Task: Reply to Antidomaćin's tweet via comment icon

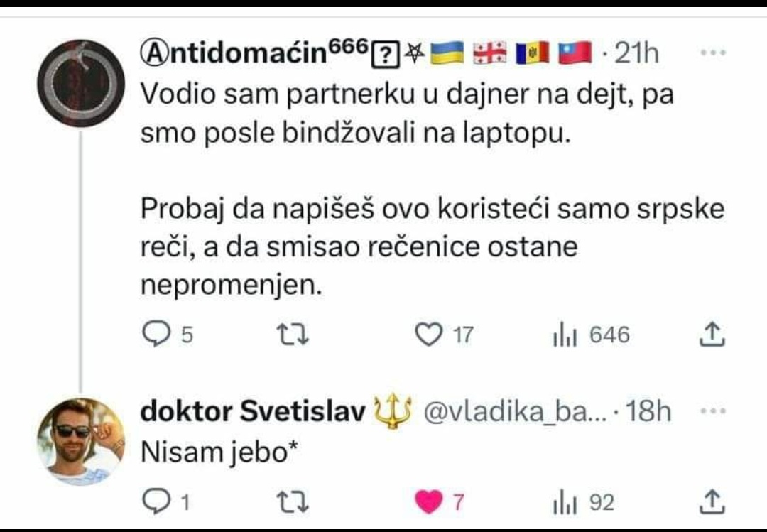Action: coord(153,335)
